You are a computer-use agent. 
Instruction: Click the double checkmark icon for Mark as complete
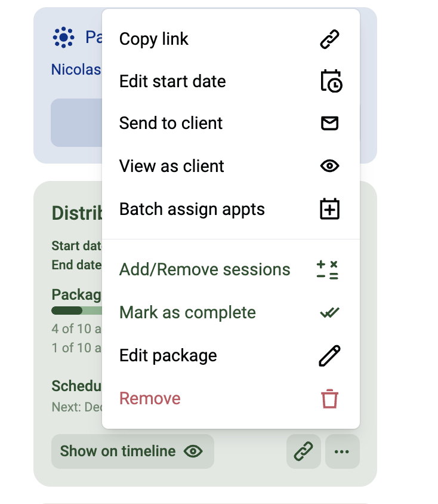coord(329,312)
